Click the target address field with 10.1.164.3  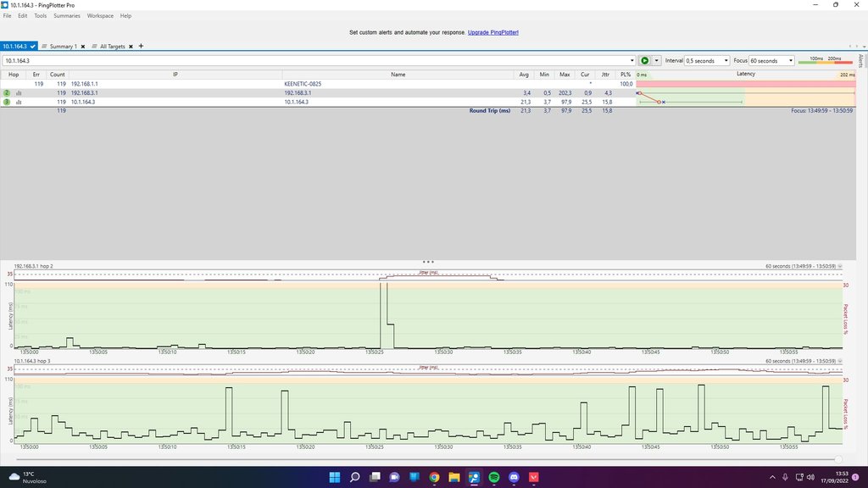(318, 61)
